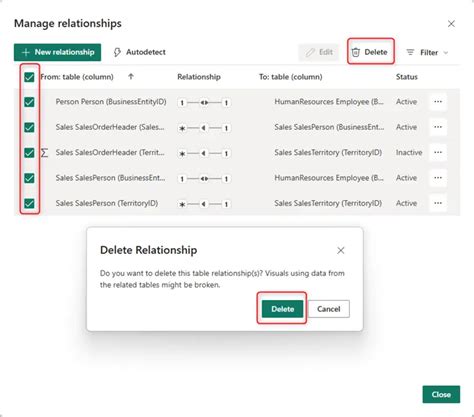Image resolution: width=474 pixels, height=417 pixels.
Task: Uncheck the Sales SalesPerson (TerritoryID) checkbox
Action: point(29,203)
